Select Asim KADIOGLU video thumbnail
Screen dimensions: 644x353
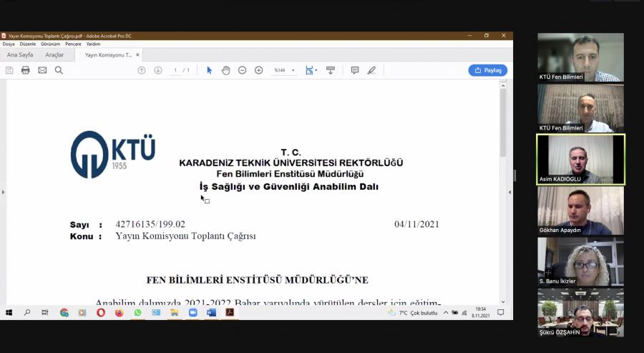[581, 160]
